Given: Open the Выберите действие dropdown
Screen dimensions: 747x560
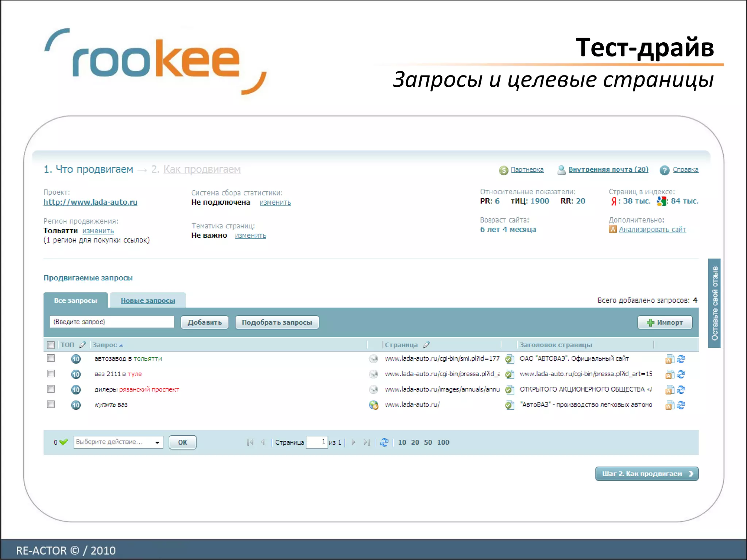Looking at the screenshot, I should pyautogui.click(x=118, y=442).
